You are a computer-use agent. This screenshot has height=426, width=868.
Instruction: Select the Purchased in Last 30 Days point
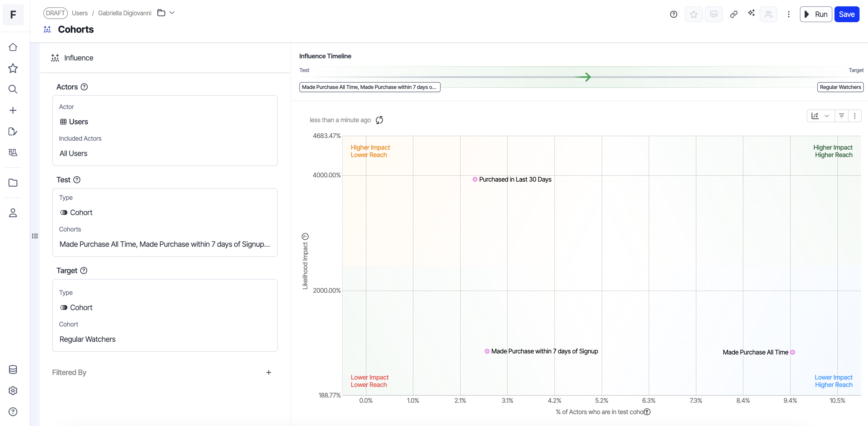click(475, 180)
